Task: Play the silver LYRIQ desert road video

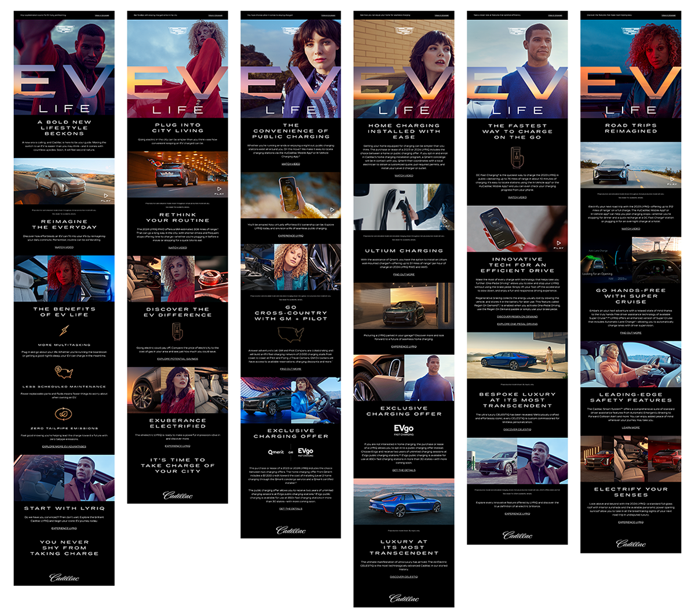Action: click(106, 196)
